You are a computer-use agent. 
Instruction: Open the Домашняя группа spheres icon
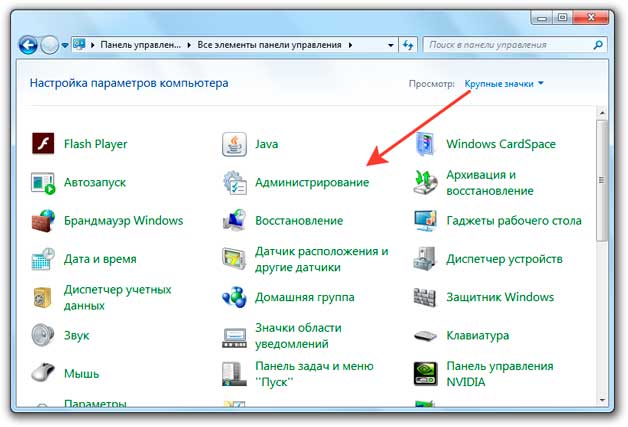point(234,297)
